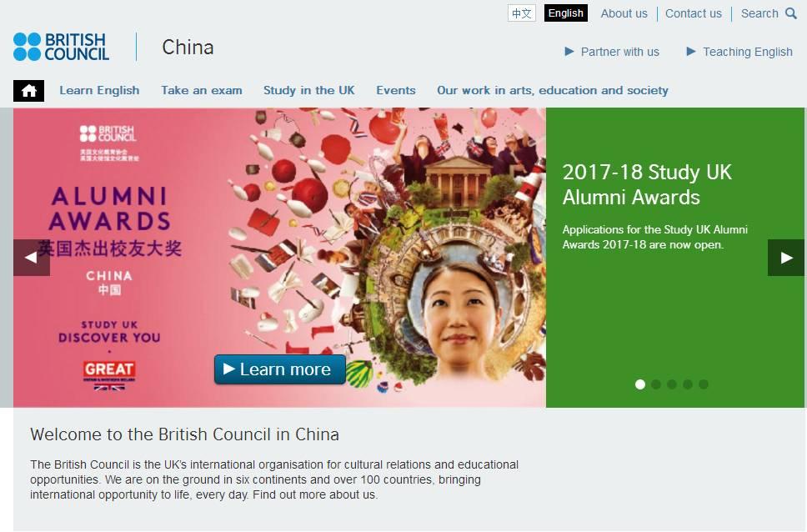Image resolution: width=807 pixels, height=532 pixels.
Task: Jump to the last carousel slide dot
Action: tap(704, 384)
